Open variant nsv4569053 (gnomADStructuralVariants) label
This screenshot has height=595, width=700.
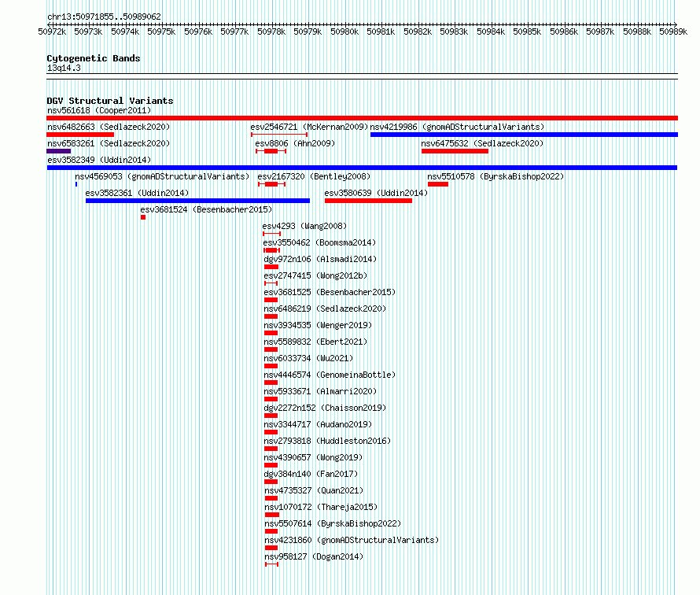tap(162, 176)
